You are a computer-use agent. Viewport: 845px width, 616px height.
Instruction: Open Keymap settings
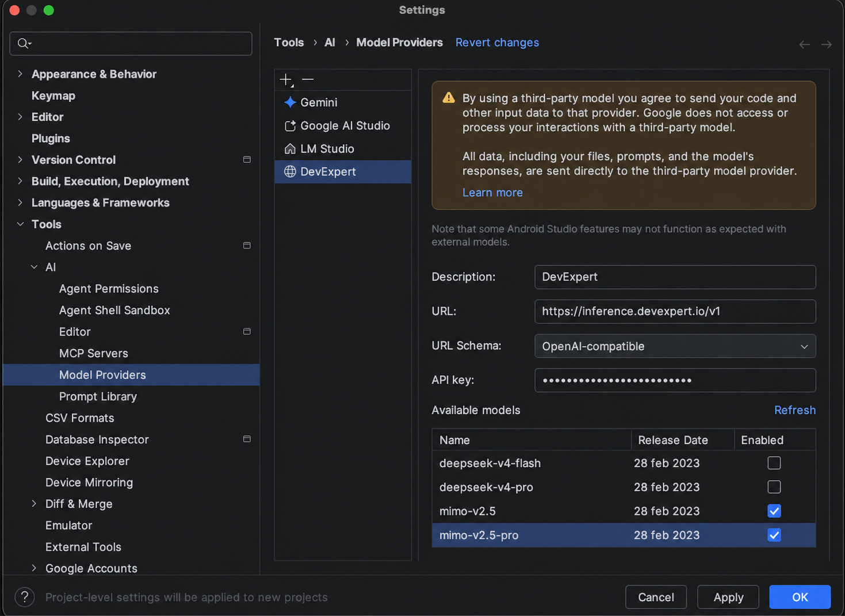pos(53,95)
